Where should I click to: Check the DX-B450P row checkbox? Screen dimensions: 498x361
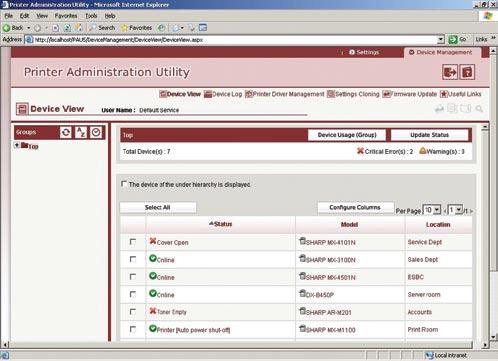coord(133,294)
